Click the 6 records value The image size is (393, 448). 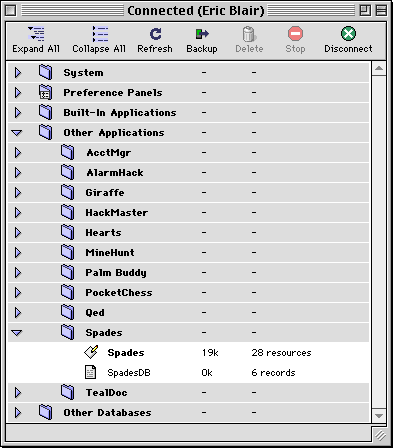pyautogui.click(x=273, y=373)
